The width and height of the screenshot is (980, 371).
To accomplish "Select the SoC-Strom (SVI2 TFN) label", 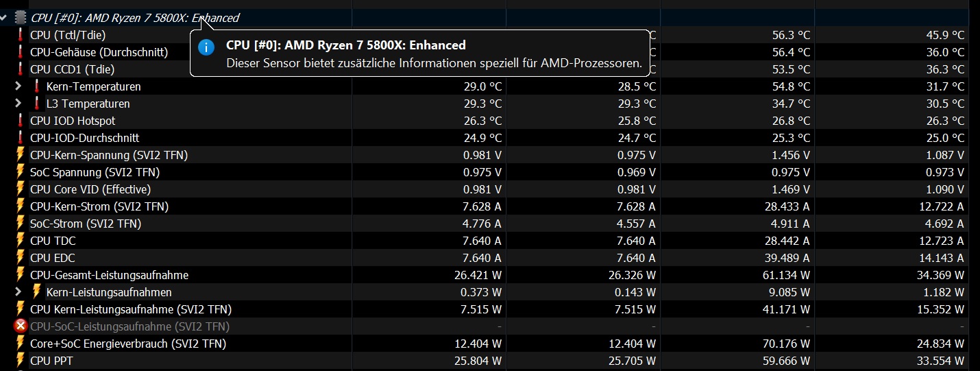I will pos(86,224).
